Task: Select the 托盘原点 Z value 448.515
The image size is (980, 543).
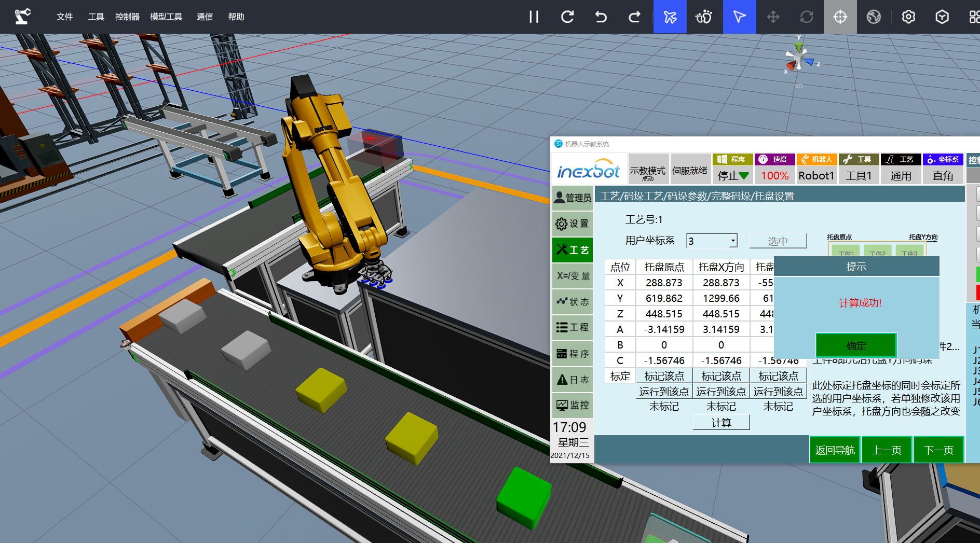Action: click(664, 314)
